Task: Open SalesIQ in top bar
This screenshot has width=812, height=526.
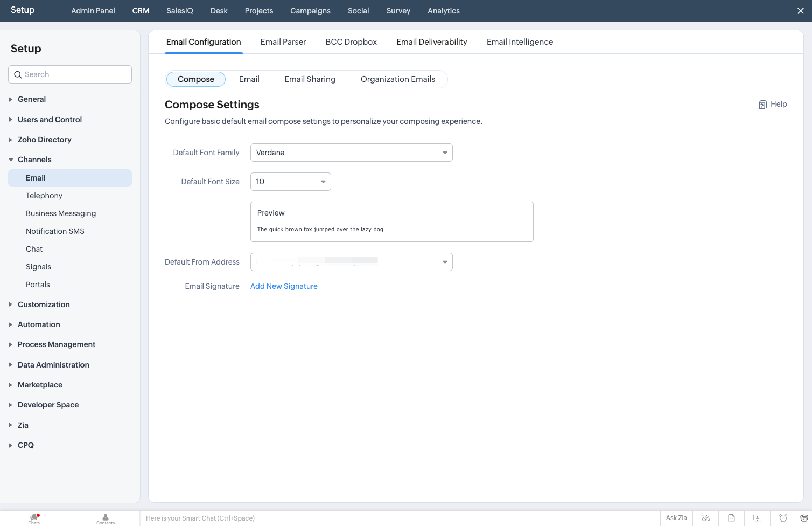Action: pyautogui.click(x=180, y=11)
